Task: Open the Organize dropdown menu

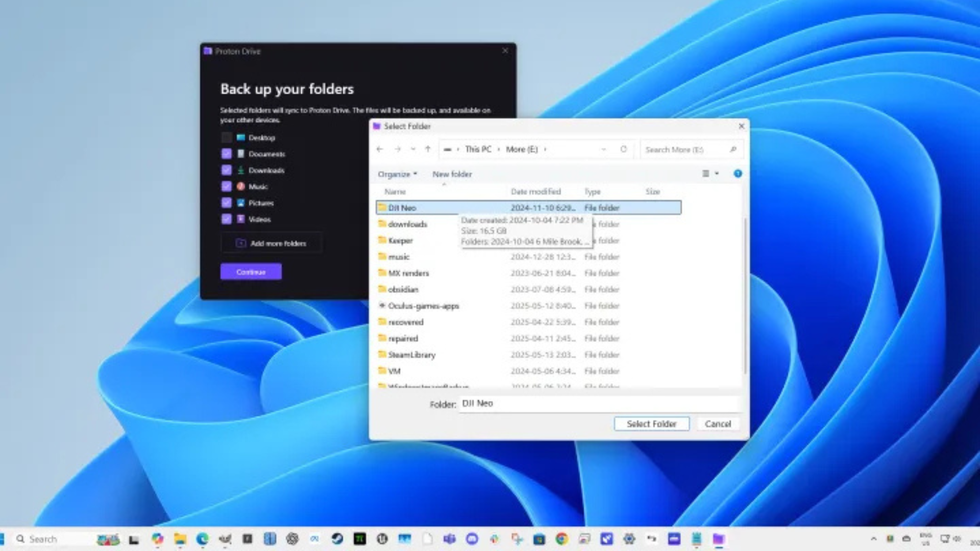Action: 397,174
